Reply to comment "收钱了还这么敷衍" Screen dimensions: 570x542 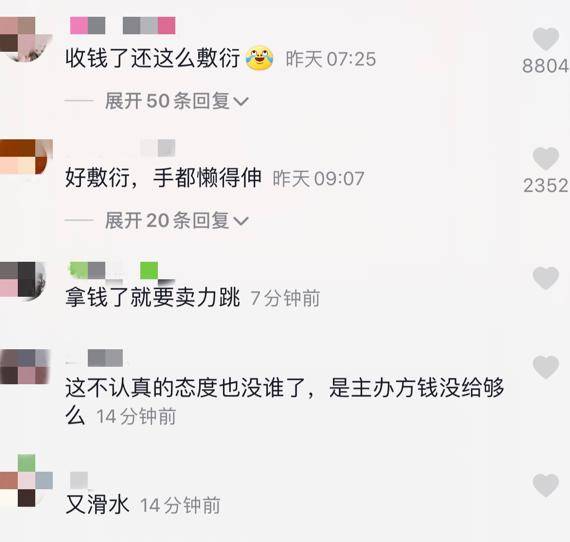(153, 58)
